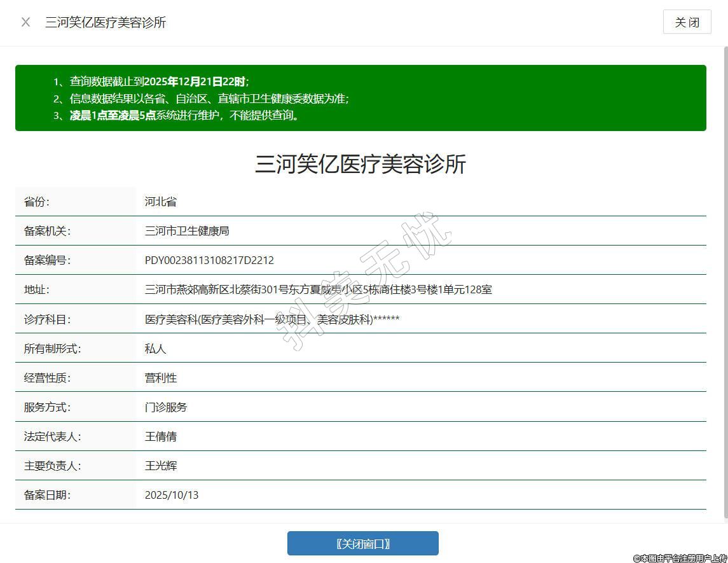Click the 法定代表人 row label
Screen dimensions: 728x563
[53, 436]
